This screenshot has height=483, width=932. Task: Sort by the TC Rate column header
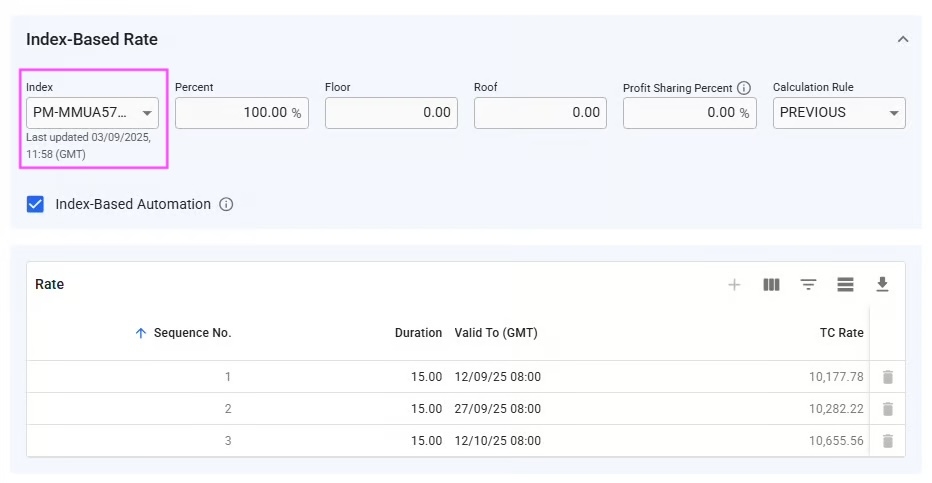[841, 333]
